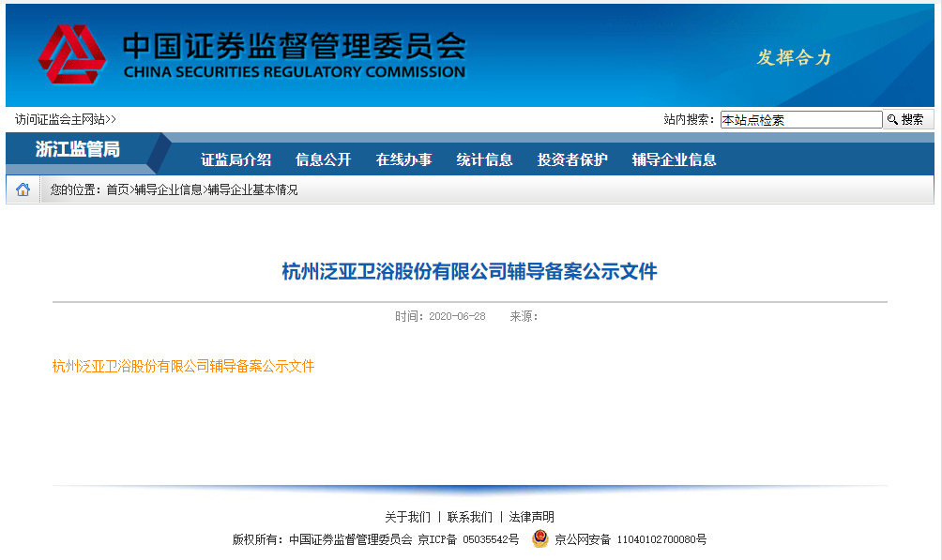The height and width of the screenshot is (560, 942).
Task: Click 版权所有：中国证券监督管理委员会 footer text
Action: tap(323, 539)
